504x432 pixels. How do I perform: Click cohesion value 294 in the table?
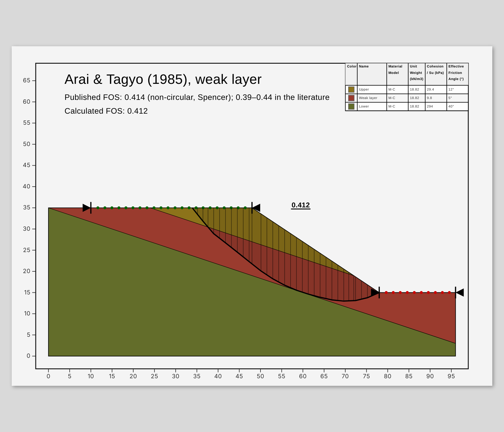pos(436,106)
